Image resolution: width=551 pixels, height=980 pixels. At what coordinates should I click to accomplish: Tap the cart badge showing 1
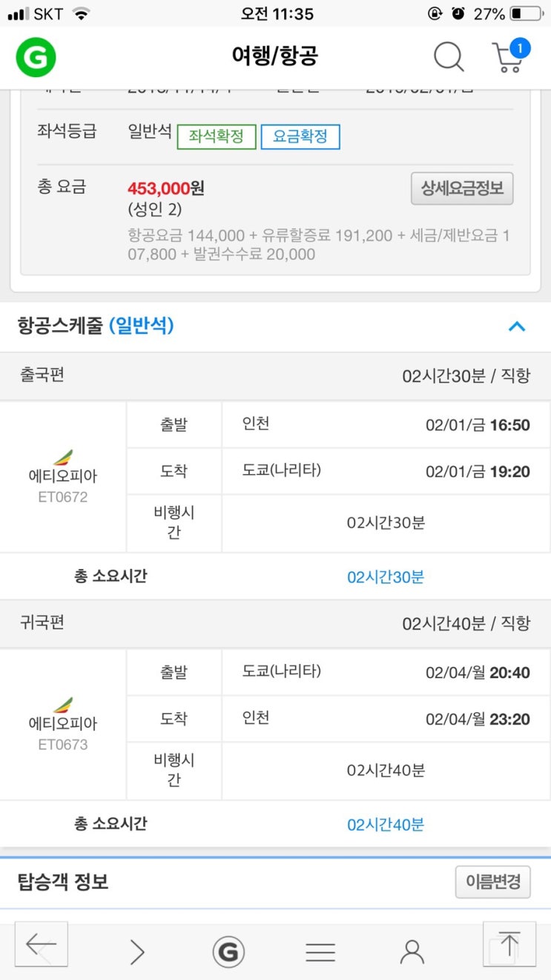519,48
